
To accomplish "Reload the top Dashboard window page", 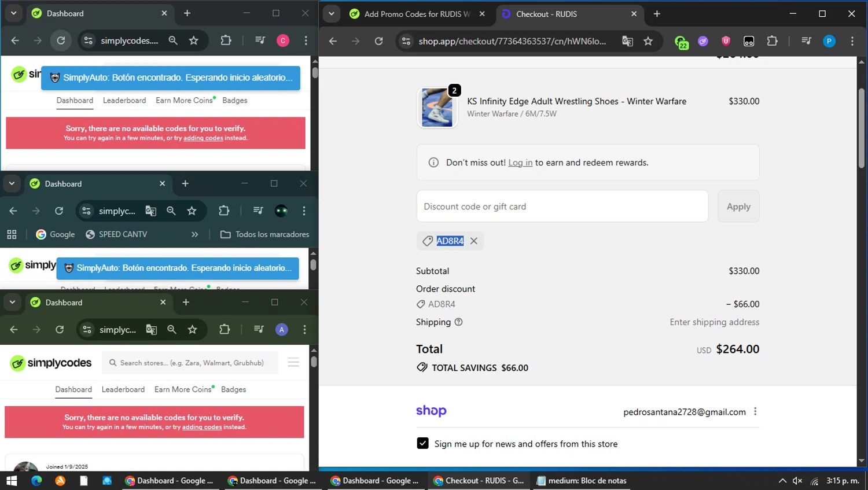I will pos(61,40).
